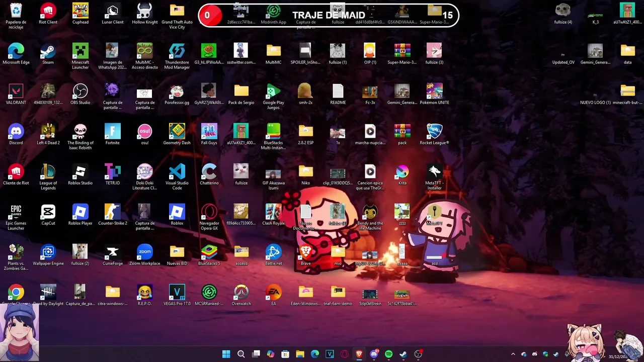Viewport: 644px width, 362px height.
Task: Open Copilot from the taskbar
Action: 271,354
